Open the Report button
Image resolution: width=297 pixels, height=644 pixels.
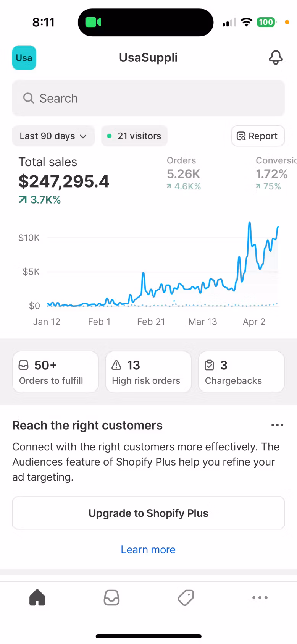point(258,136)
